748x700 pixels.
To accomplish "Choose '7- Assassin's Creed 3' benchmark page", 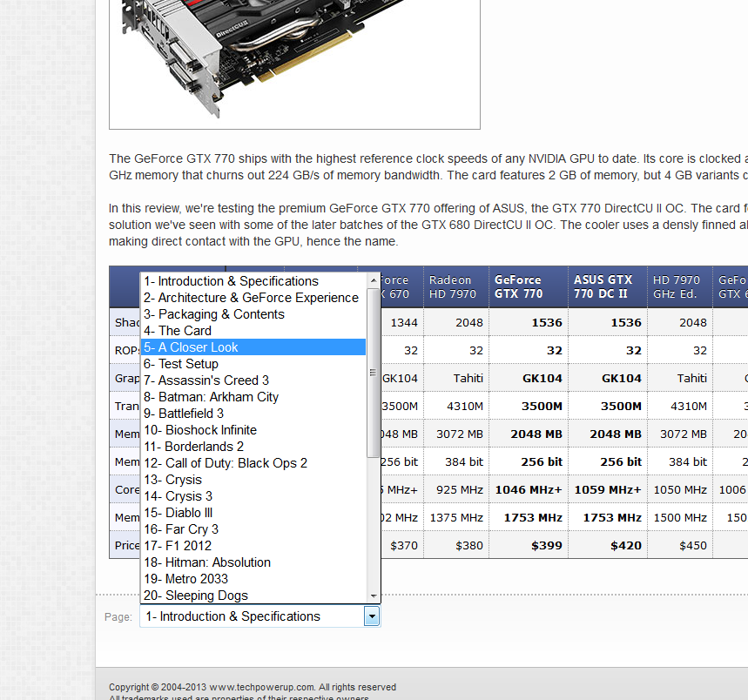I will tap(253, 380).
